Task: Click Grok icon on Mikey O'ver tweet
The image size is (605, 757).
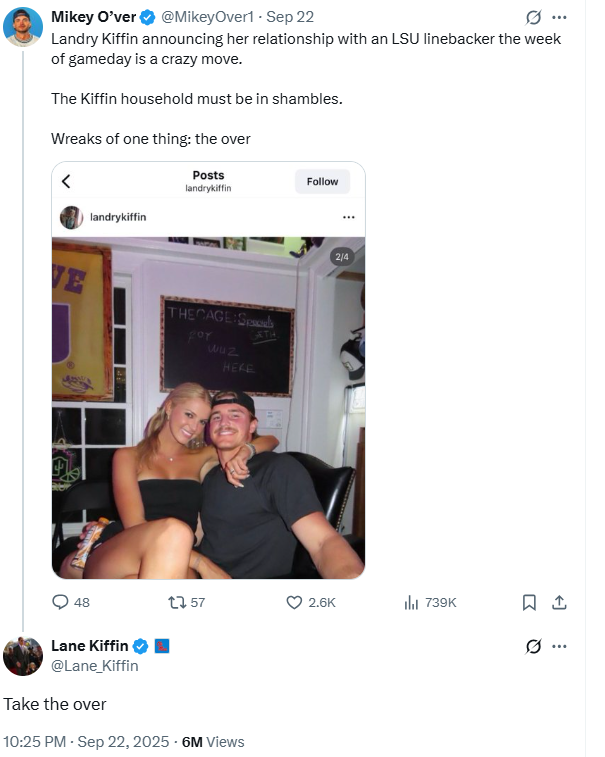Action: coord(534,18)
